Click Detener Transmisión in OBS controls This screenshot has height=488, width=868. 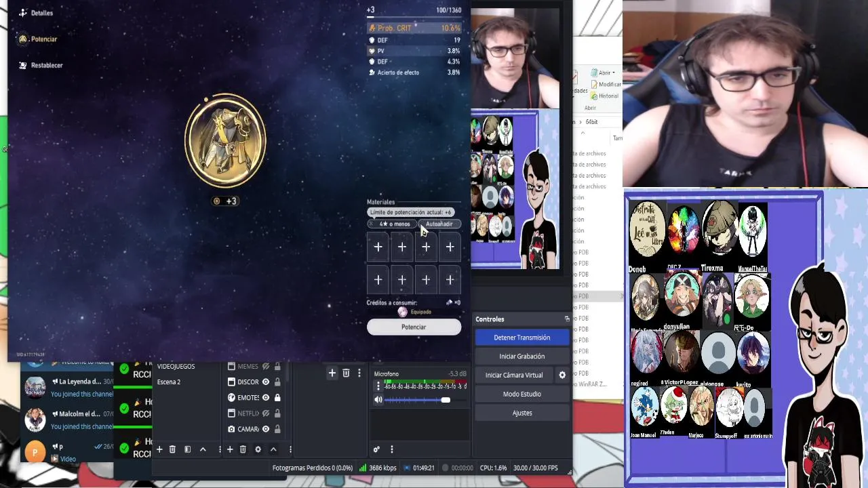[521, 338]
